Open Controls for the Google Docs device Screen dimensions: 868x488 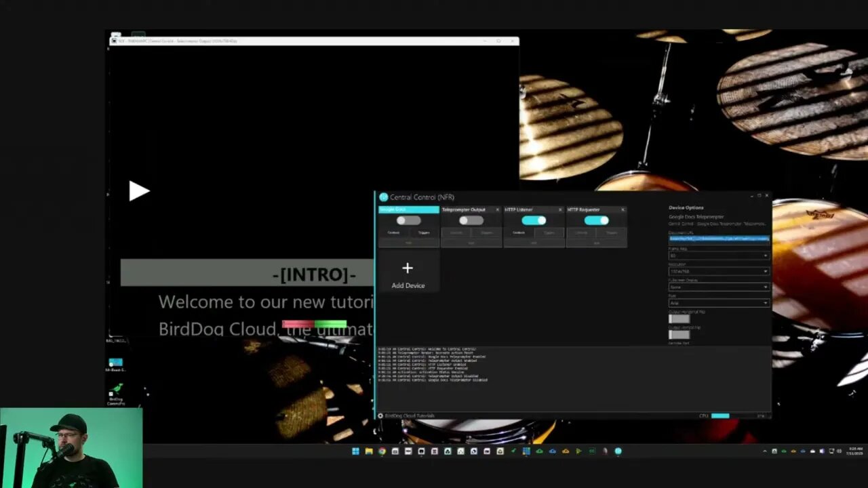[393, 232]
